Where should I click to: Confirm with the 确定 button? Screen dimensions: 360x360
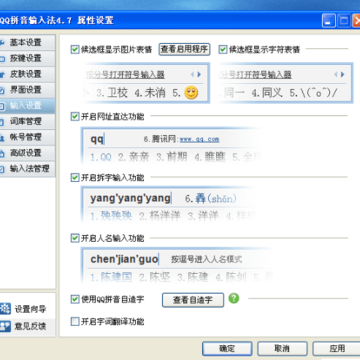pyautogui.click(x=227, y=349)
